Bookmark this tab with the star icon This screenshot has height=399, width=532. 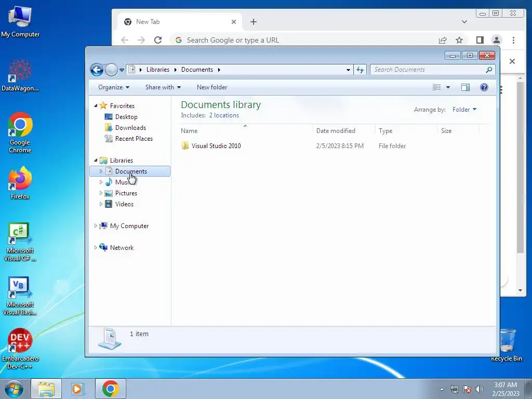click(x=459, y=41)
